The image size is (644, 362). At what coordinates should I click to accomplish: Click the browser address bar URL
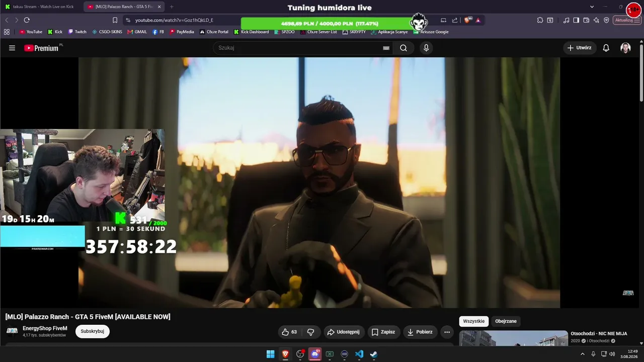tap(174, 20)
